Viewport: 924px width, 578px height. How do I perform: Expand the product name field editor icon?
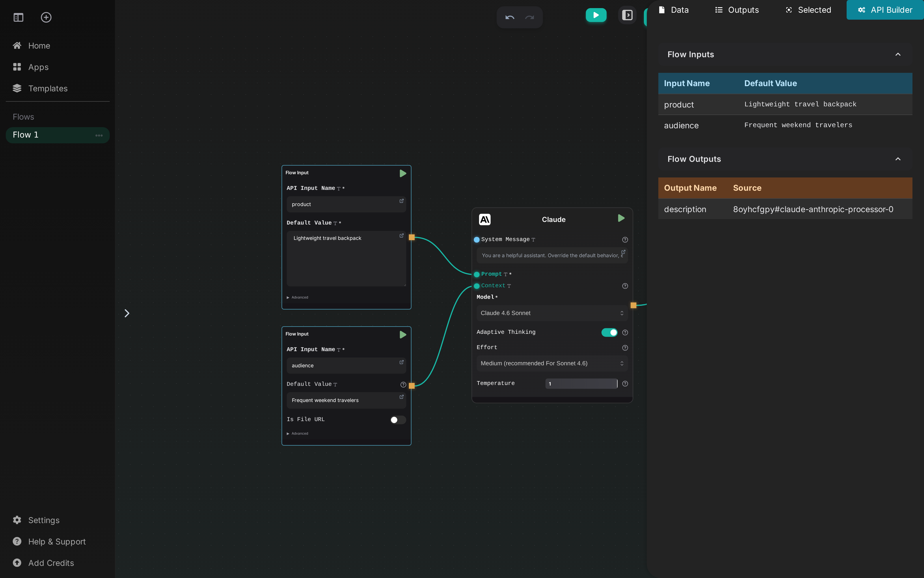[x=402, y=201]
